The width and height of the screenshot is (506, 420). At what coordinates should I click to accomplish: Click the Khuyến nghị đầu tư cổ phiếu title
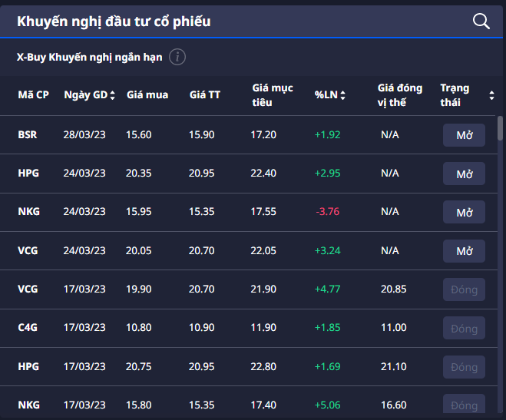pyautogui.click(x=114, y=21)
